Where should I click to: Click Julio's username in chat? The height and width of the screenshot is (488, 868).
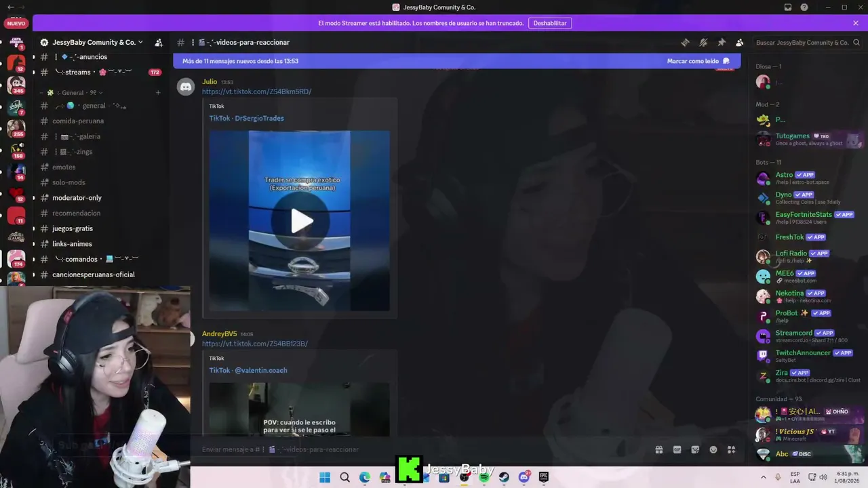pos(210,82)
